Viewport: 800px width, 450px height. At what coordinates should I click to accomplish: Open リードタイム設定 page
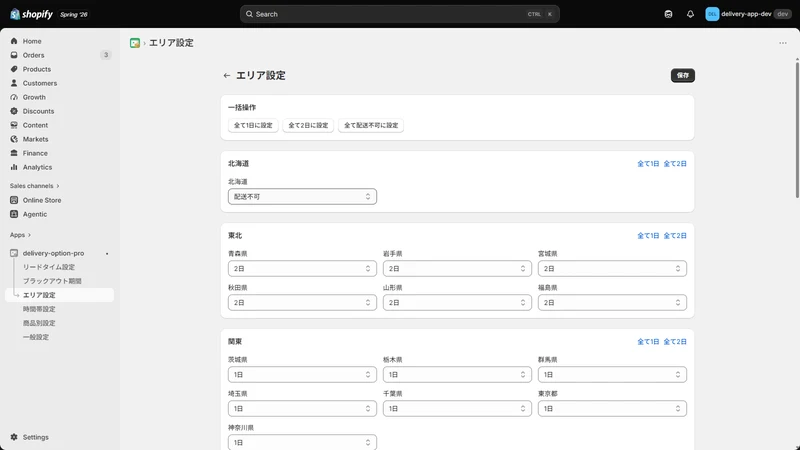click(49, 267)
